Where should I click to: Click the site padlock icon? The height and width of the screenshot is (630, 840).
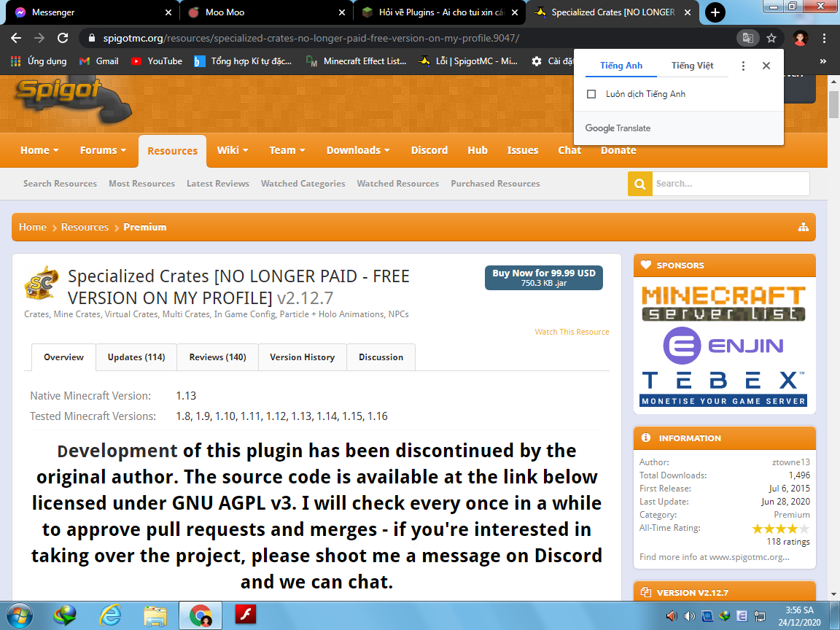tap(92, 38)
